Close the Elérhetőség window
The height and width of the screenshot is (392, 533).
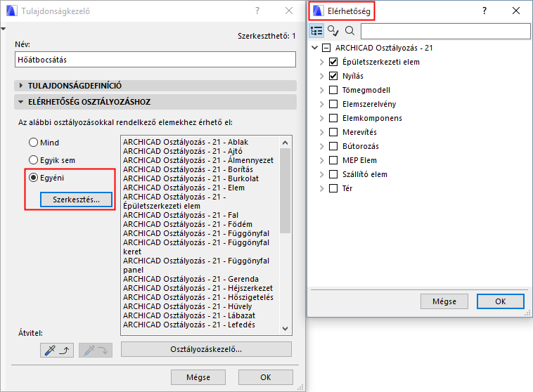pyautogui.click(x=516, y=11)
